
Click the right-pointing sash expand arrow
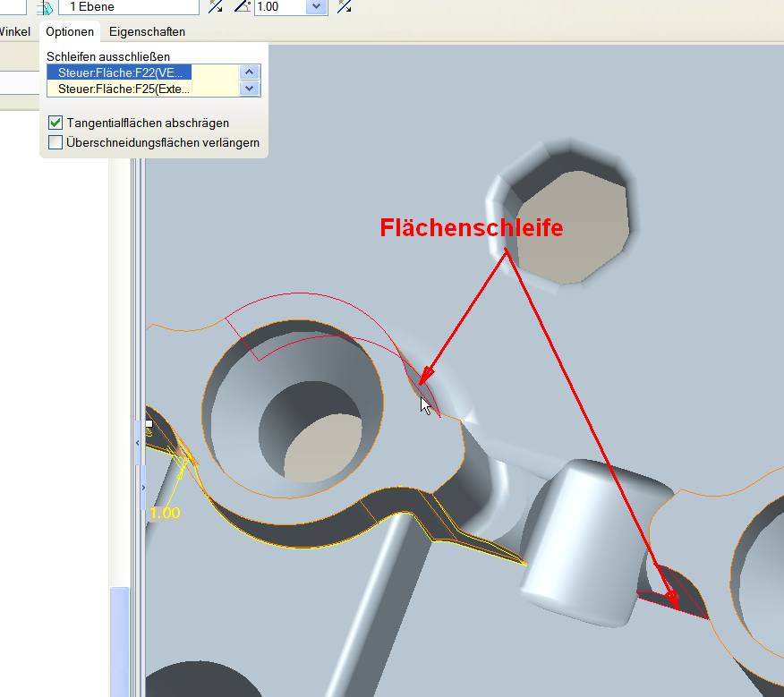[143, 488]
